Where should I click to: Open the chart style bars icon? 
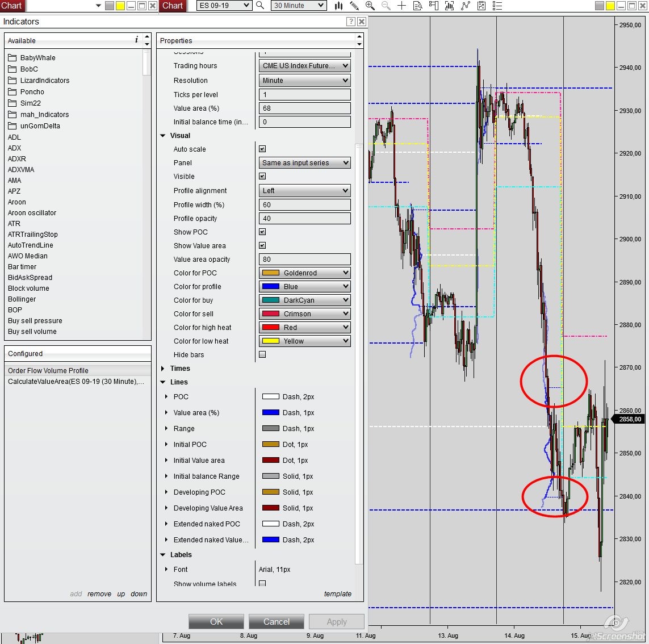tap(338, 5)
